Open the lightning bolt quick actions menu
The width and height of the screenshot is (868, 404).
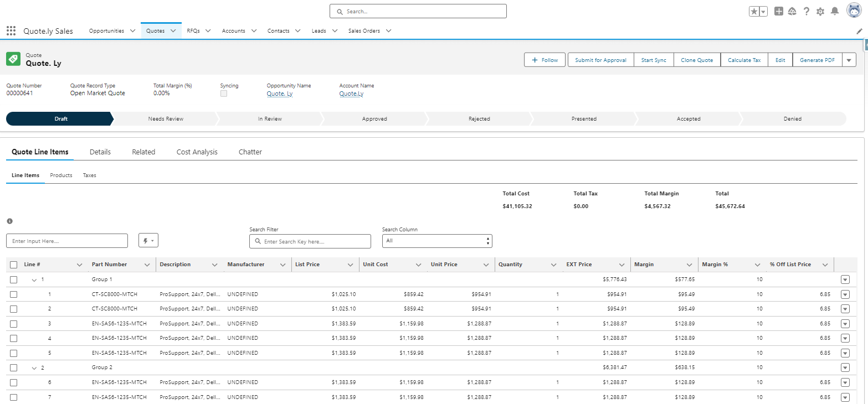148,241
